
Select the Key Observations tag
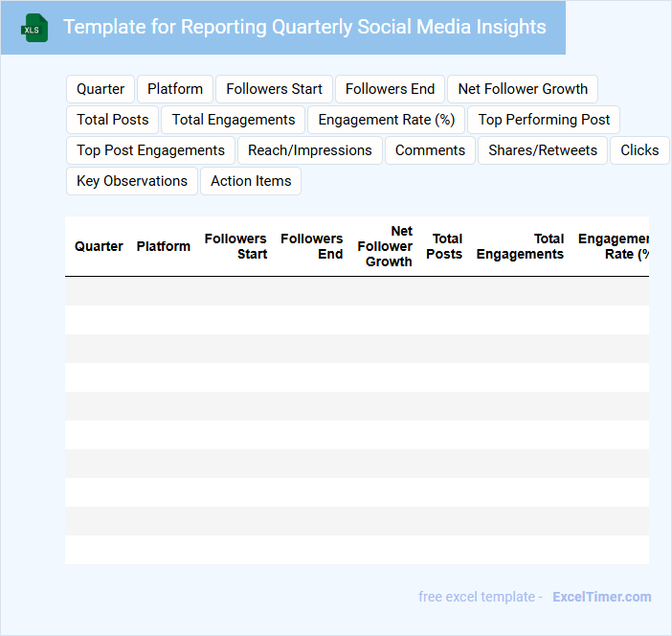point(132,181)
